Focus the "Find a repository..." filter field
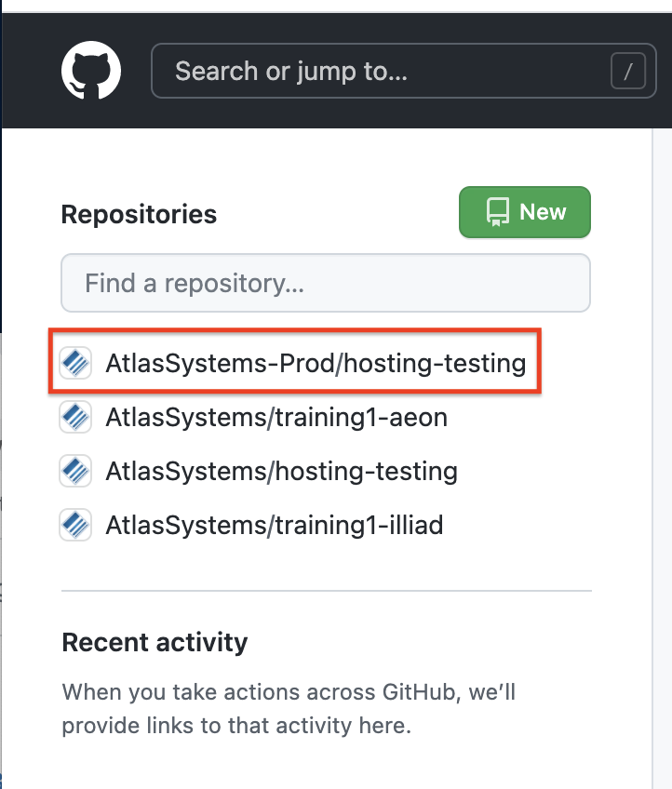 (326, 283)
